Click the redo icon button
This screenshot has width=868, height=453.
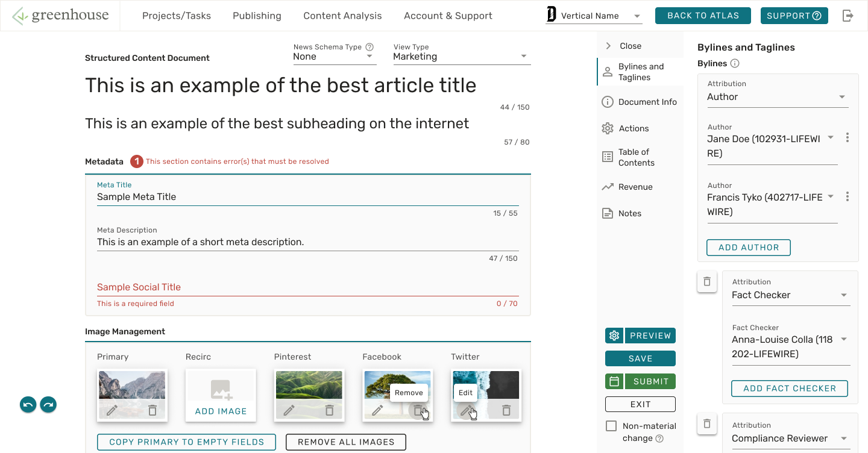[48, 405]
